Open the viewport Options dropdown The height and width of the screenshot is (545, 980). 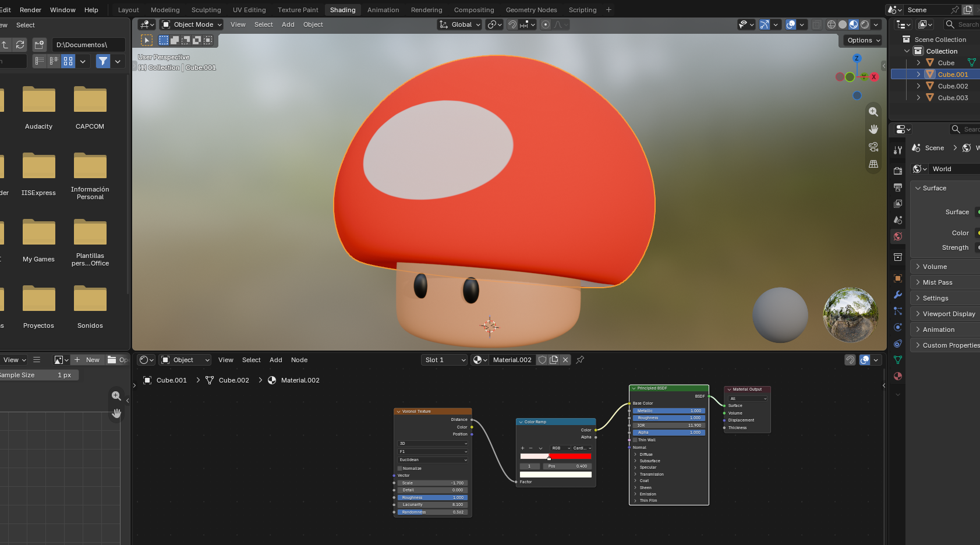(x=863, y=40)
